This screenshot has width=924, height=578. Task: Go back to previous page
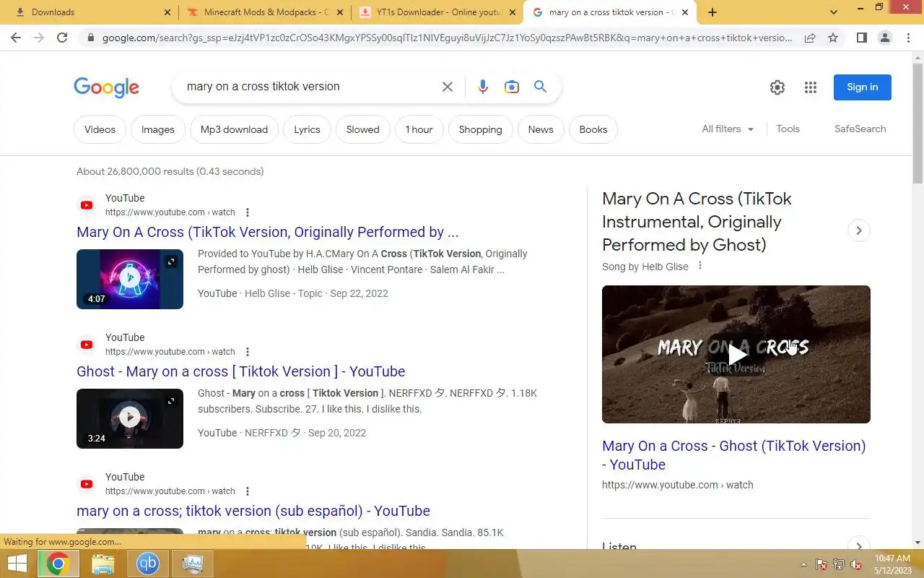tap(16, 38)
